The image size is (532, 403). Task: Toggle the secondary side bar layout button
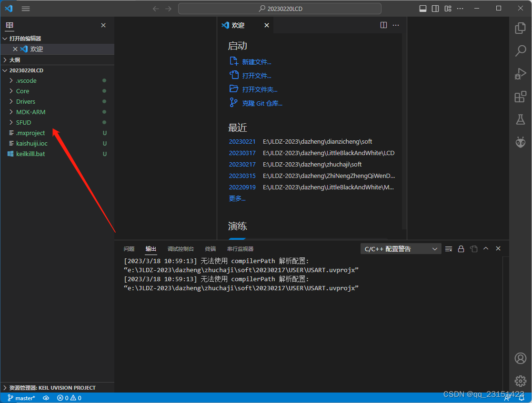pos(435,9)
